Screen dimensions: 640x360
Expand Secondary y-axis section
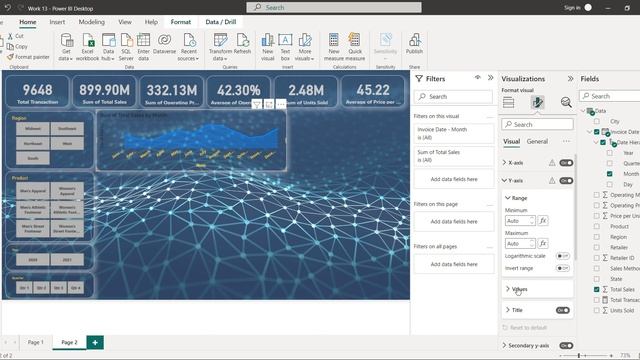tap(504, 345)
